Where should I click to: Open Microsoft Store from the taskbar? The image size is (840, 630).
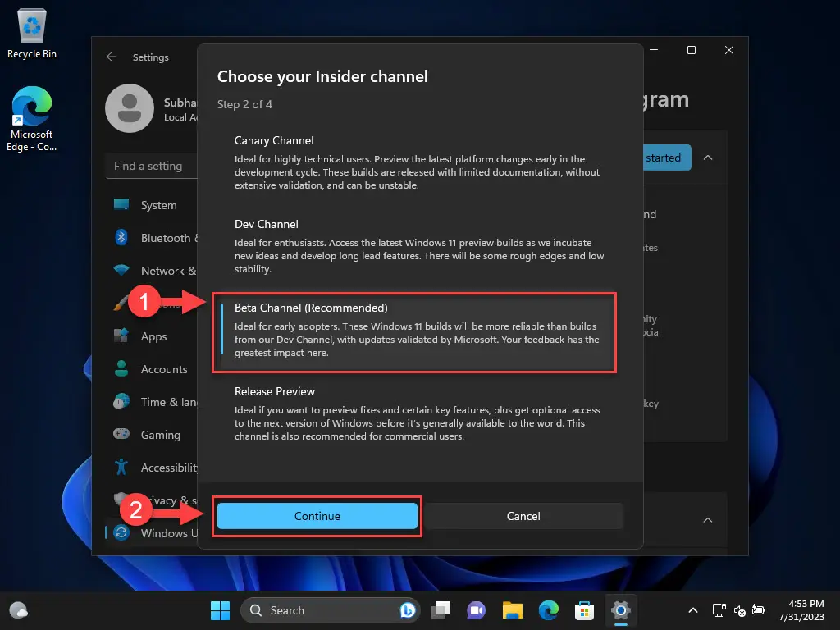click(584, 610)
